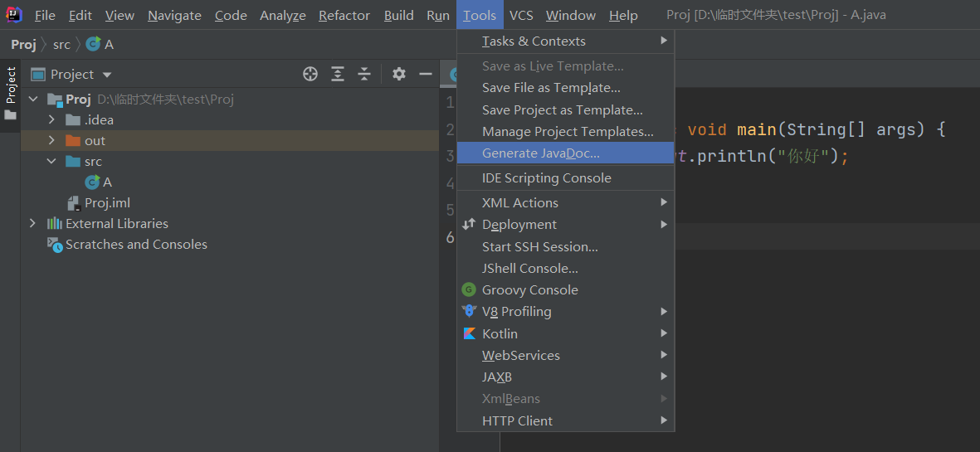Viewport: 980px width, 452px height.
Task: Open the JAXB submenu
Action: pos(566,377)
